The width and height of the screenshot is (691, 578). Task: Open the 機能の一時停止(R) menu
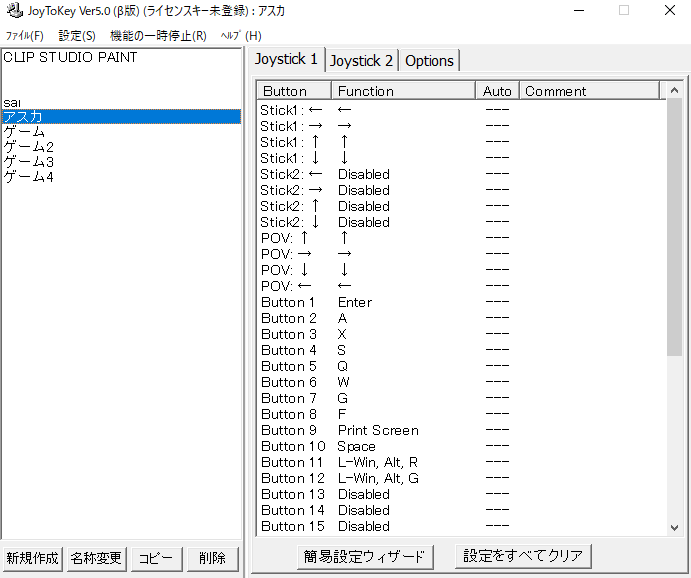tap(158, 36)
